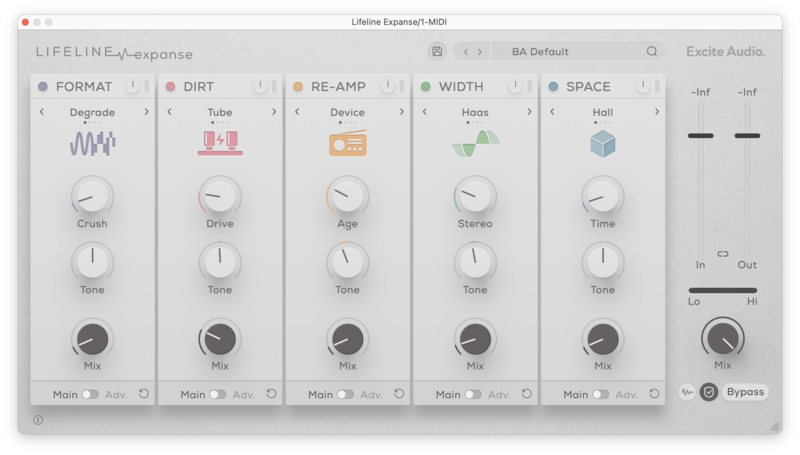Screen dimensions: 800x455
Task: Click the DIRT module drag handle
Action: pyautogui.click(x=274, y=87)
